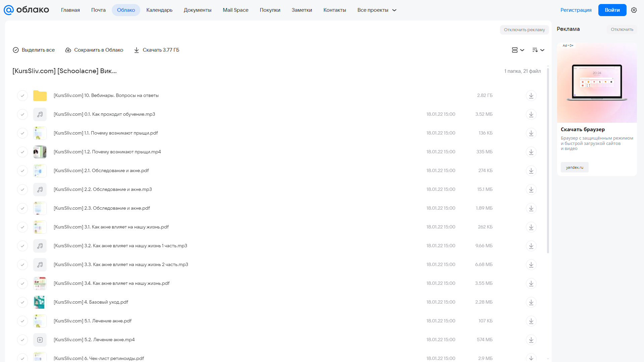Image resolution: width=644 pixels, height=362 pixels.
Task: Go to the Почта tab
Action: pos(98,10)
